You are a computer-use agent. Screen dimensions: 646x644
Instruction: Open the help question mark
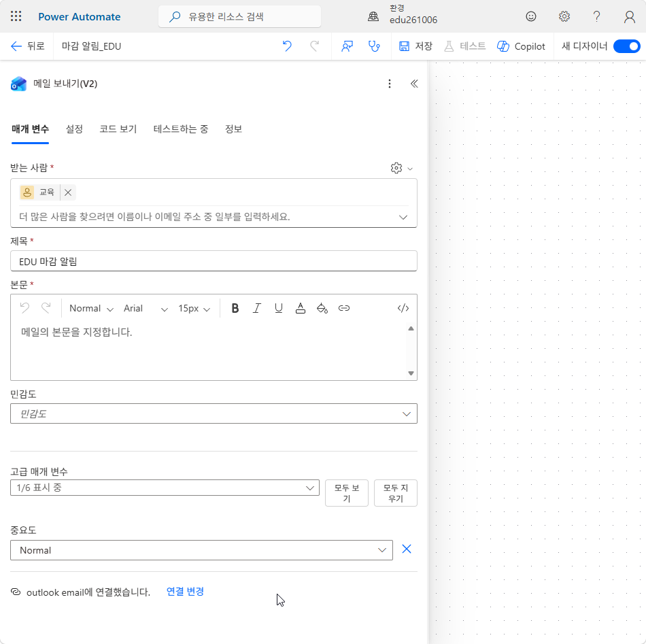coord(596,16)
